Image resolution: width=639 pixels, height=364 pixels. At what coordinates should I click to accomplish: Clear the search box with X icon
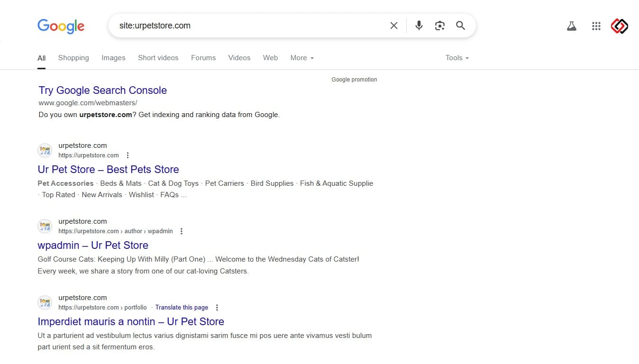pyautogui.click(x=393, y=26)
